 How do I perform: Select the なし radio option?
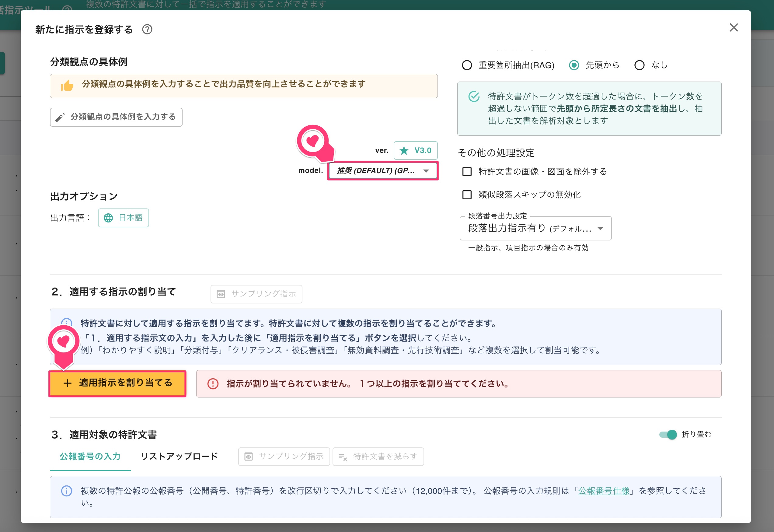639,65
